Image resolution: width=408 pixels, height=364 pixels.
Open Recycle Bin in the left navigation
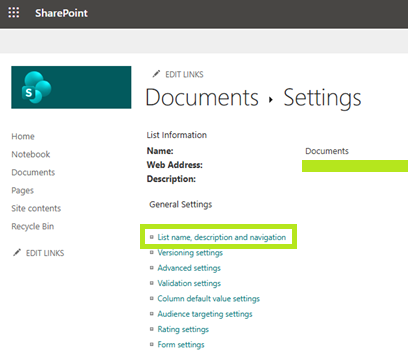pyautogui.click(x=33, y=226)
